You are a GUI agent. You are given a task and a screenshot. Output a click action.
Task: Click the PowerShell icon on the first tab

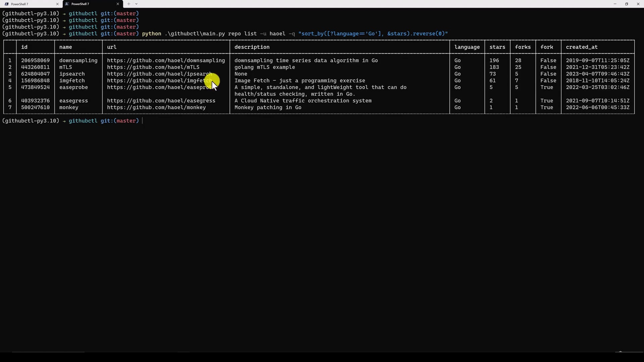7,4
